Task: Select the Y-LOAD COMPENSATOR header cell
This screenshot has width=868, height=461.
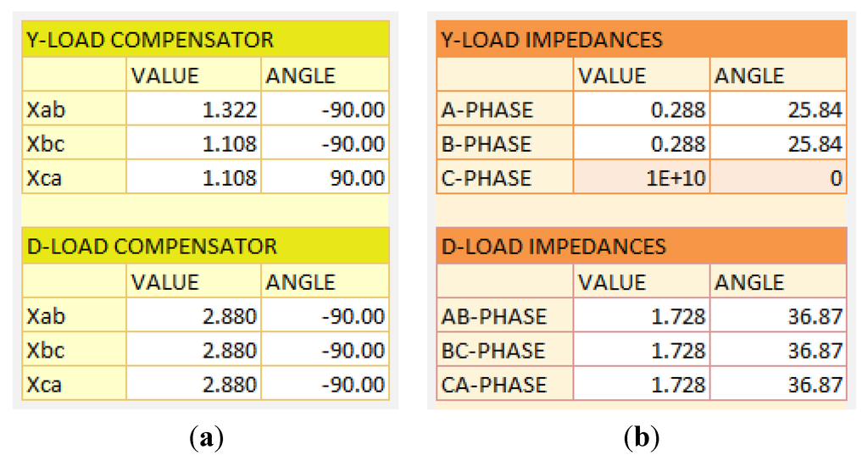Action: [204, 40]
